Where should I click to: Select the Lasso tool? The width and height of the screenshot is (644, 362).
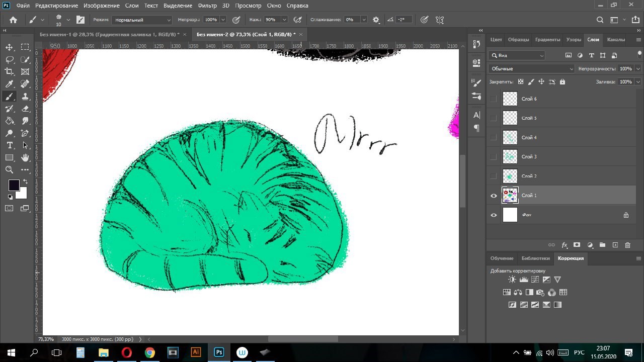coord(10,59)
